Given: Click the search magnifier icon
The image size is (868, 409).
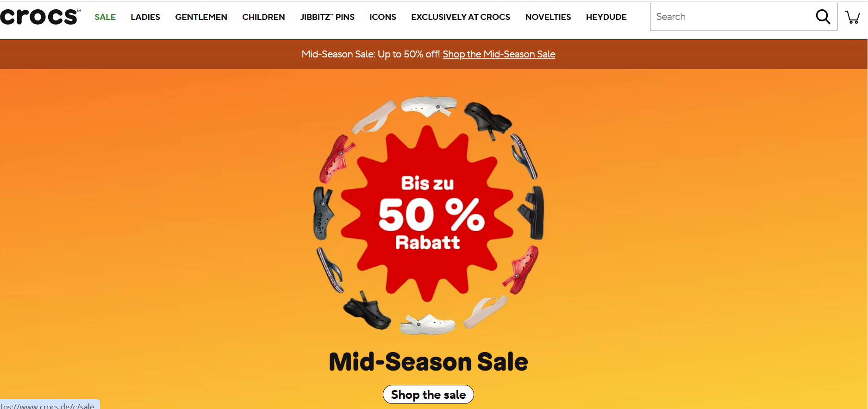Looking at the screenshot, I should coord(823,17).
